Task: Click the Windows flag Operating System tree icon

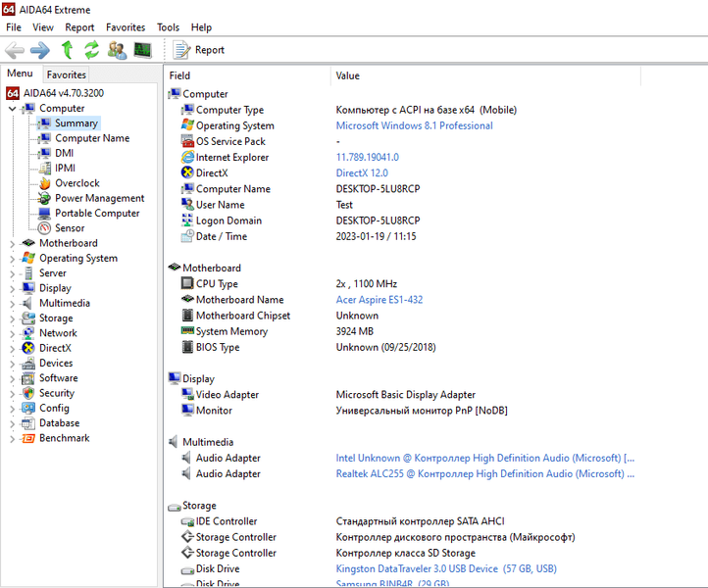Action: 28,258
